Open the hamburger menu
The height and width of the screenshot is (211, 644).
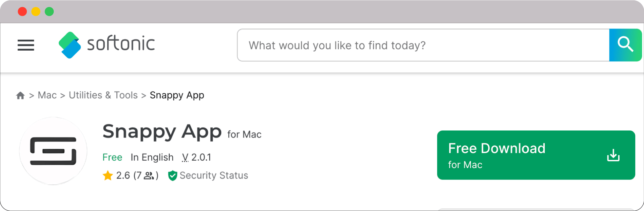[26, 45]
